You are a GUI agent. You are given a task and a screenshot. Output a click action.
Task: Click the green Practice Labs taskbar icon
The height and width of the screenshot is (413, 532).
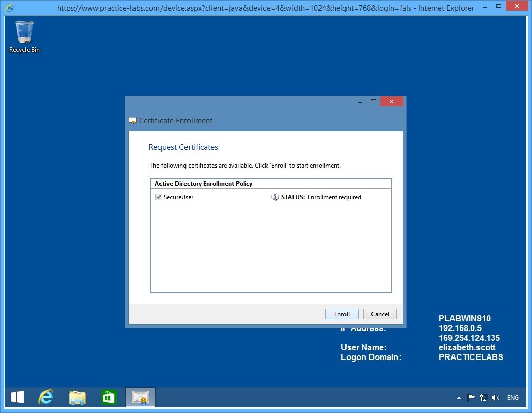tap(109, 397)
